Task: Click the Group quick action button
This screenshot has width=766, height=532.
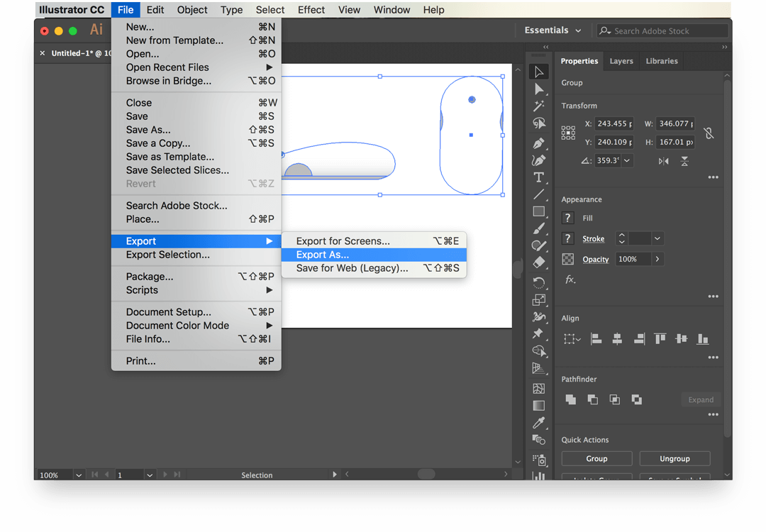Action: (x=596, y=459)
